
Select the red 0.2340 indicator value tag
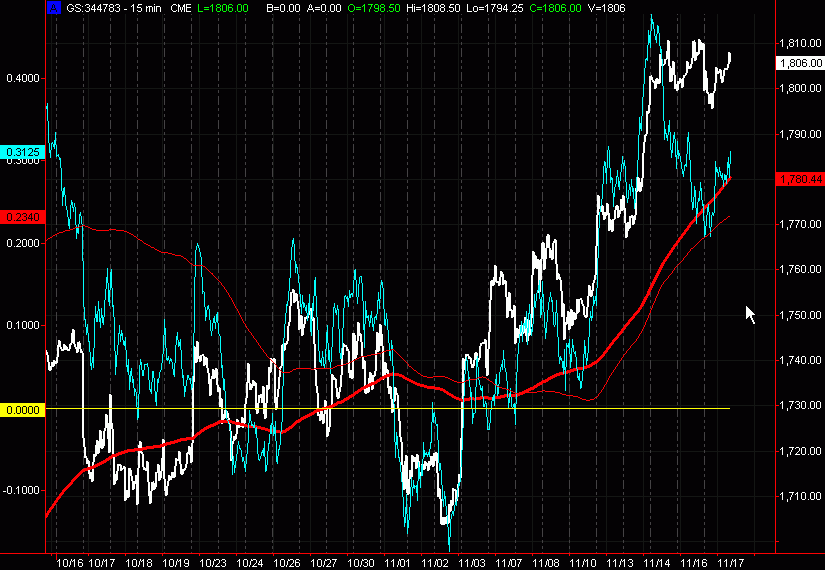23,217
